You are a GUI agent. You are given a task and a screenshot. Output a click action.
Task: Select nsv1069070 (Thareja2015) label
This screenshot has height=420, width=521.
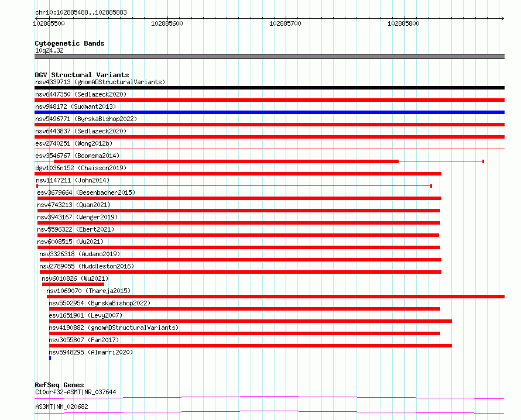pyautogui.click(x=88, y=291)
